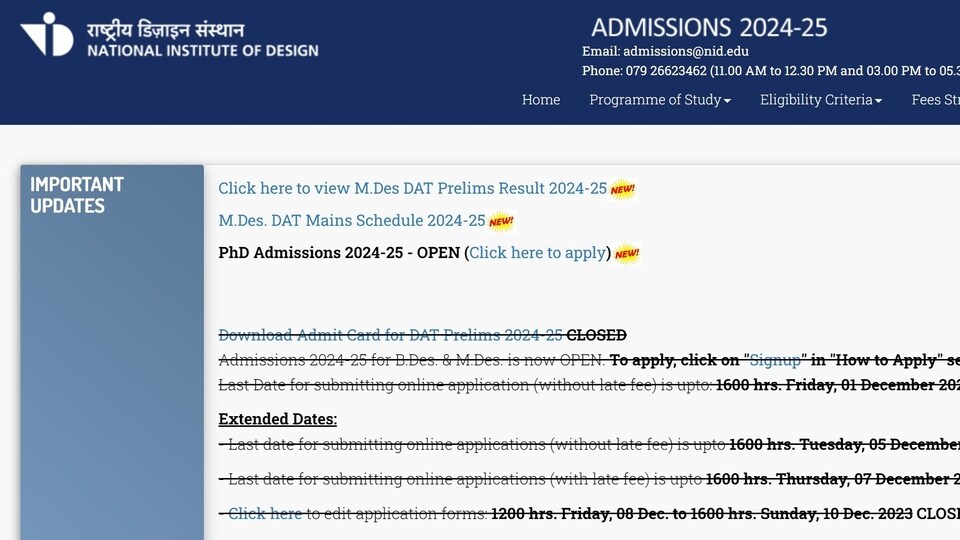Screen dimensions: 960x540
Task: Open M.Des DAT Prelims Result 2024-25 link
Action: pyautogui.click(x=413, y=188)
